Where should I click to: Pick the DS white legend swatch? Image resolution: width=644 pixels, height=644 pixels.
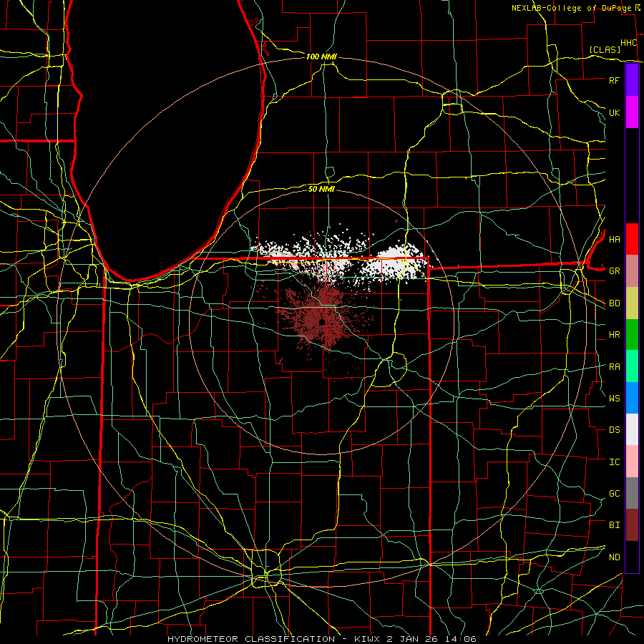[x=632, y=429]
